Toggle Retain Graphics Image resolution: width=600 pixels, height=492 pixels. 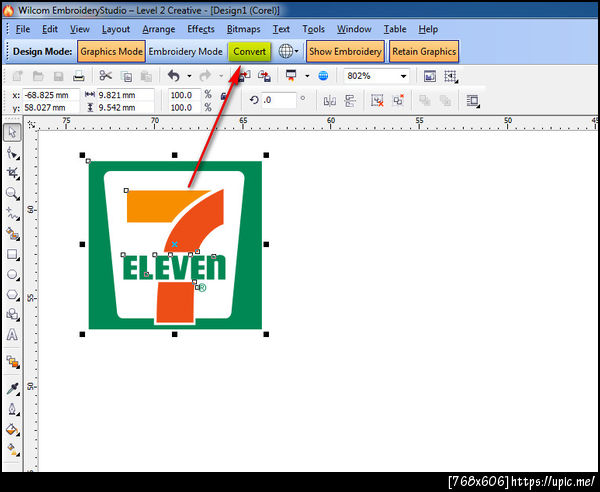pyautogui.click(x=424, y=51)
